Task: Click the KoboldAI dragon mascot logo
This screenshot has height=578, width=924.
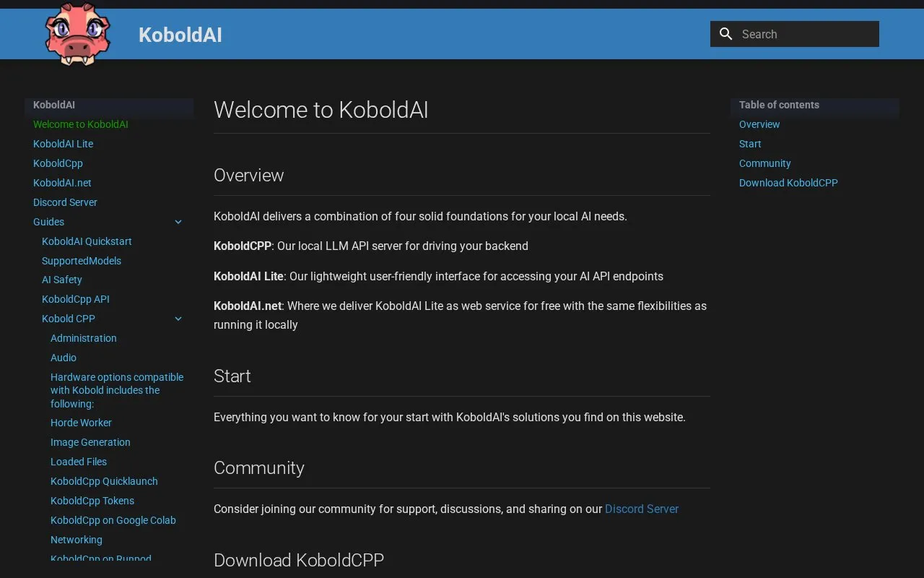Action: pos(78,34)
